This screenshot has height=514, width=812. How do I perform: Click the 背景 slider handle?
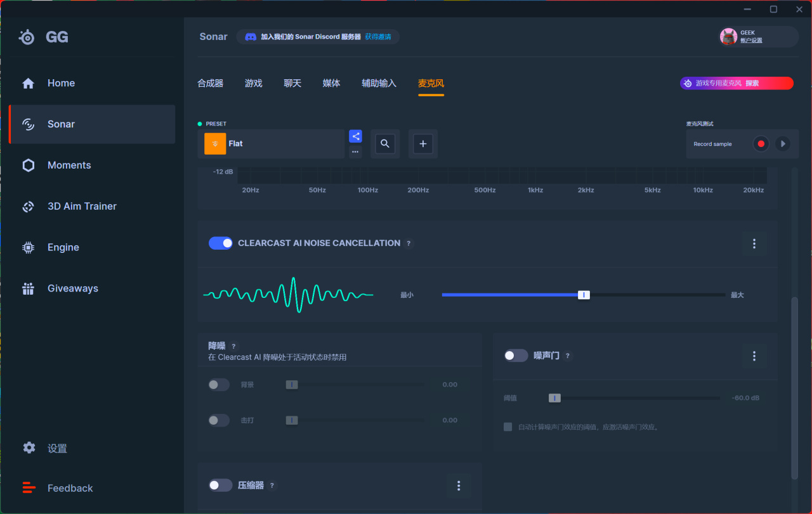[292, 385]
